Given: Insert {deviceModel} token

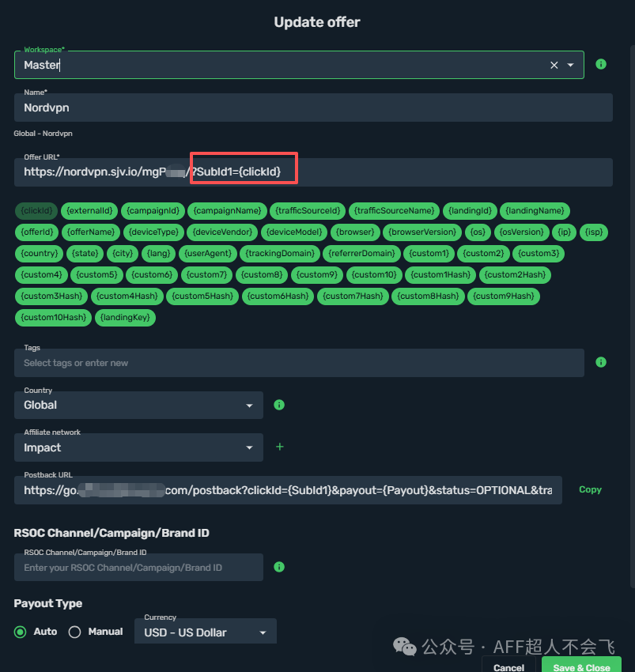Looking at the screenshot, I should click(294, 232).
